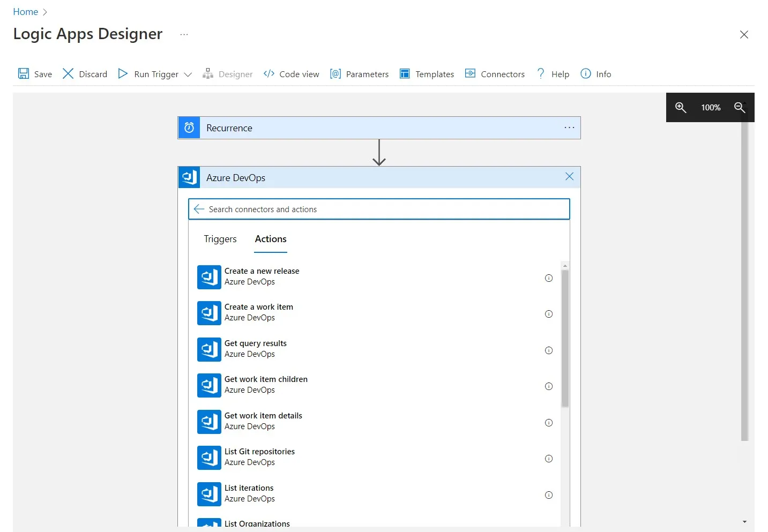Click the Help question mark icon
This screenshot has width=768, height=532.
[x=541, y=73]
